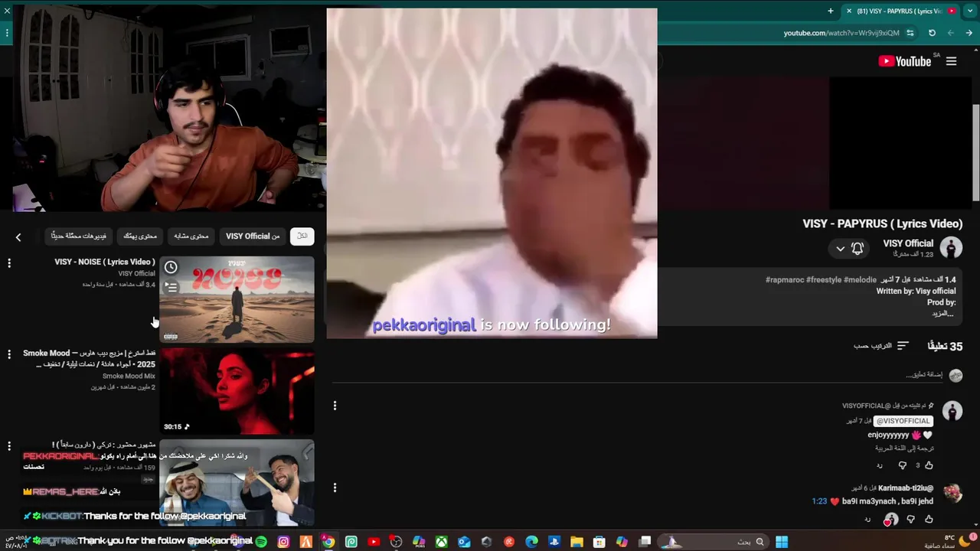980x551 pixels.
Task: Jump to timestamp 1:23 in comment
Action: pos(819,501)
